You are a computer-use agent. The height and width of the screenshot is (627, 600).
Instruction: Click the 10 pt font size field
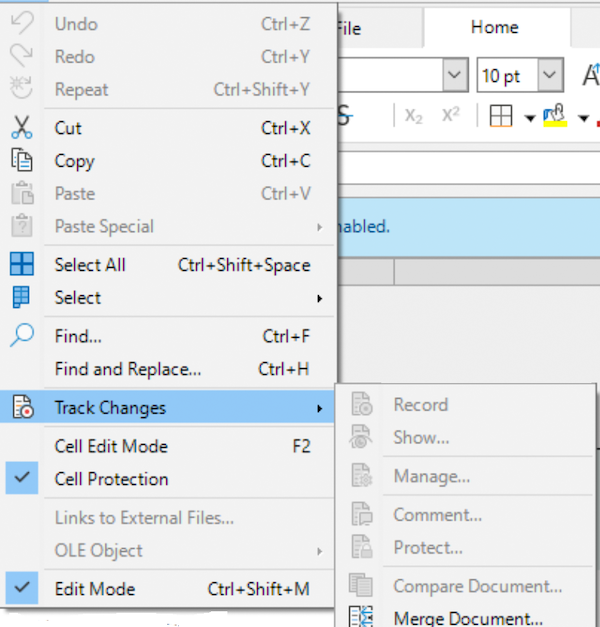click(x=506, y=76)
